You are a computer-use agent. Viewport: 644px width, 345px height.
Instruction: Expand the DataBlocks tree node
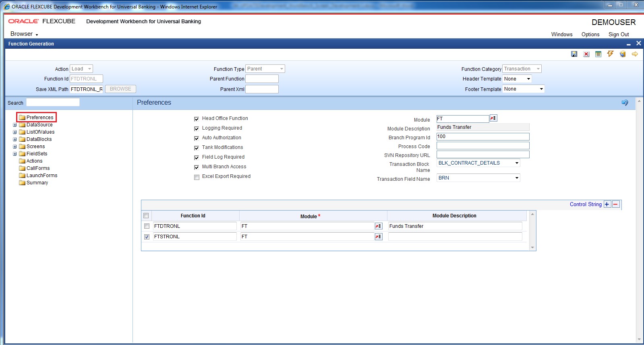click(x=15, y=139)
